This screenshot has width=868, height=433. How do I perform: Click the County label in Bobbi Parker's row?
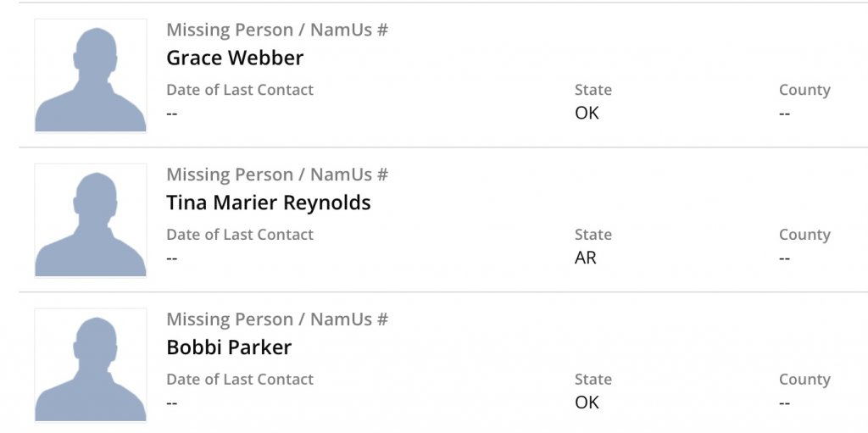pyautogui.click(x=804, y=380)
